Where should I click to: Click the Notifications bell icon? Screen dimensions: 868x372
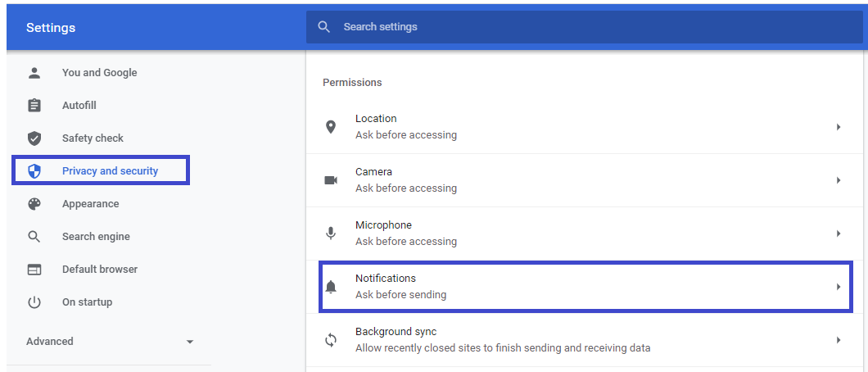[x=331, y=287]
